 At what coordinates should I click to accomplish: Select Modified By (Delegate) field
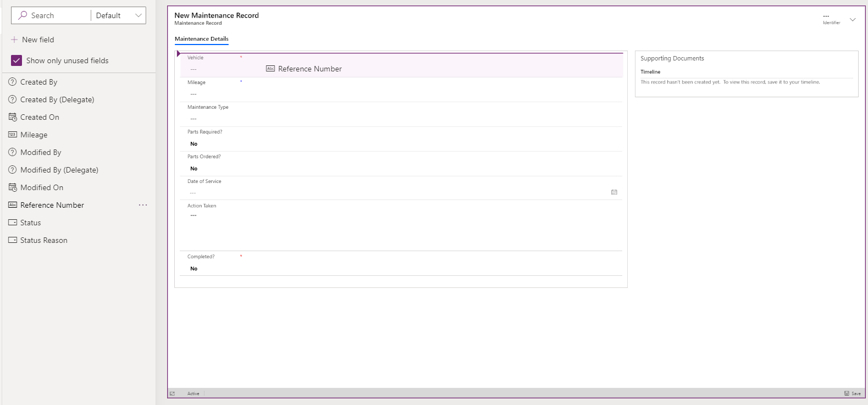coord(59,170)
